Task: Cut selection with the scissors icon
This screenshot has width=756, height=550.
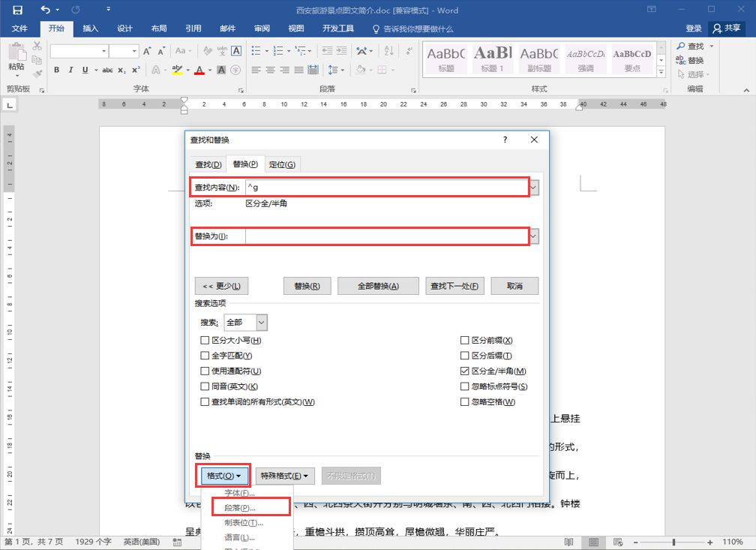Action: 37,46
